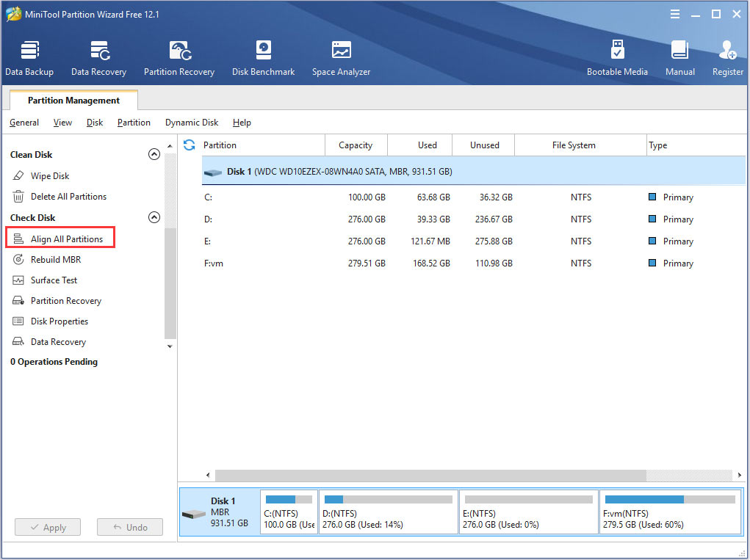Click the Disk Properties icon
The height and width of the screenshot is (560, 750).
[18, 321]
